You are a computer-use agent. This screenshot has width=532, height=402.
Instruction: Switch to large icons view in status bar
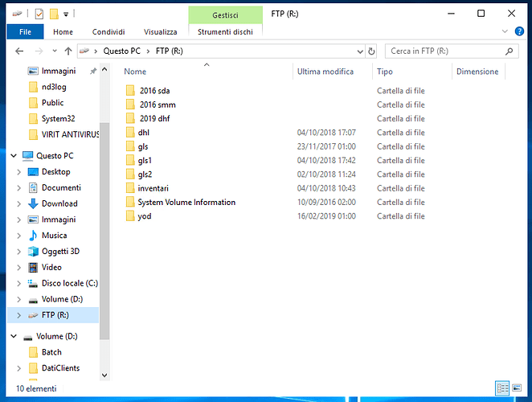point(517,388)
